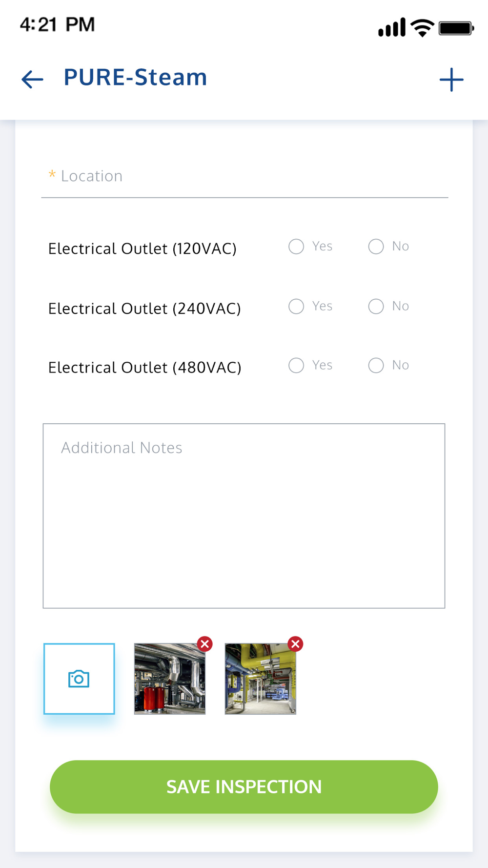Tap the PURE-Steam page title

coord(135,78)
